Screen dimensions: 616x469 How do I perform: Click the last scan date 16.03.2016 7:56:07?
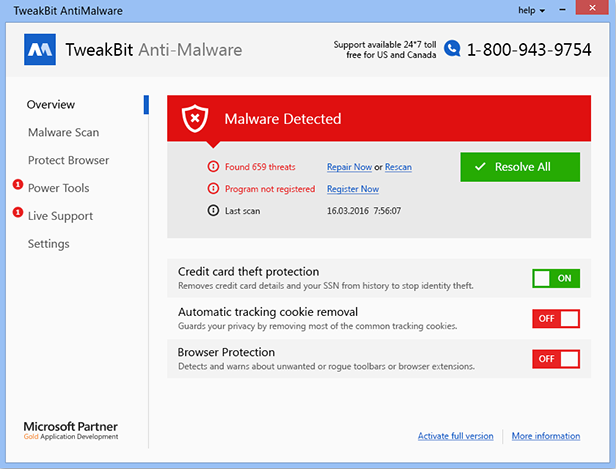364,211
